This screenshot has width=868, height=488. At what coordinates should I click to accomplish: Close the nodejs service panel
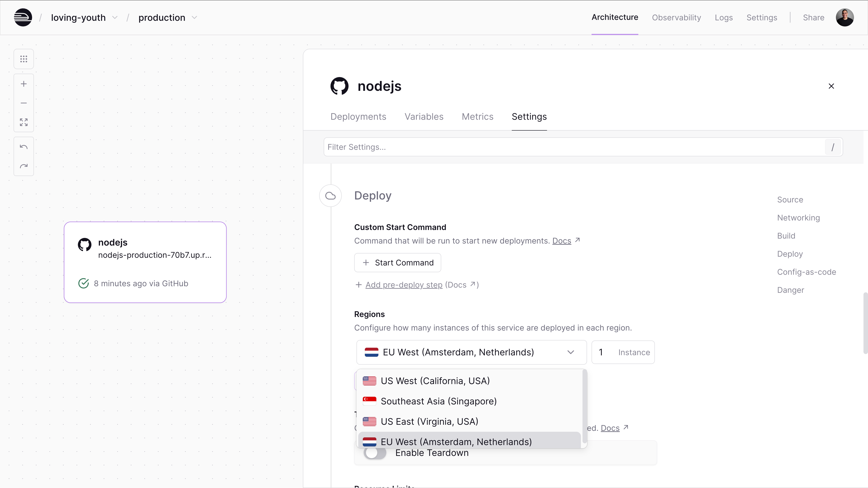tap(831, 86)
